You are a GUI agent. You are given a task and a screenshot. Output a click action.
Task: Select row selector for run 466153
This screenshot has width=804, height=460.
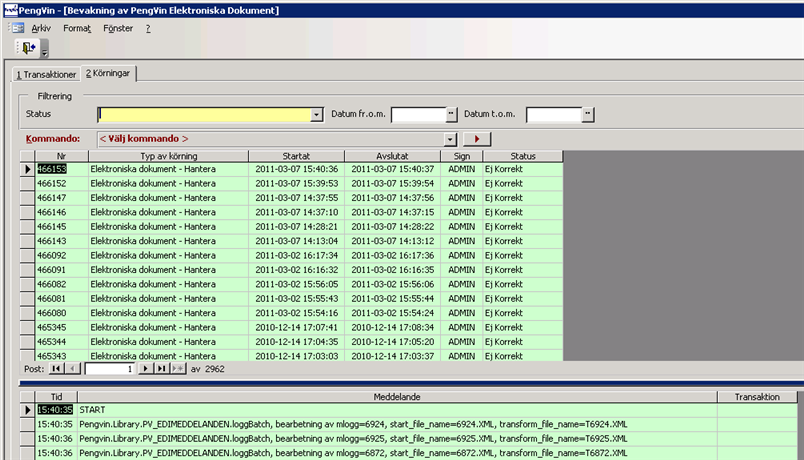(27, 169)
